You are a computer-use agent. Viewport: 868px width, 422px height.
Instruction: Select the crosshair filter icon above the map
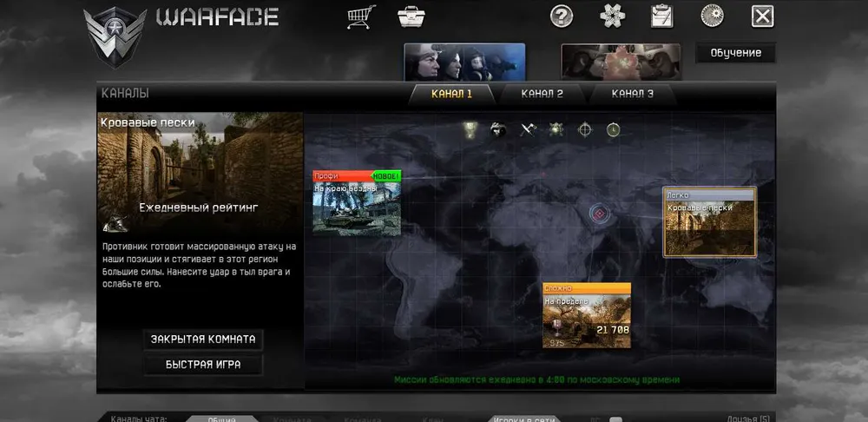click(584, 130)
